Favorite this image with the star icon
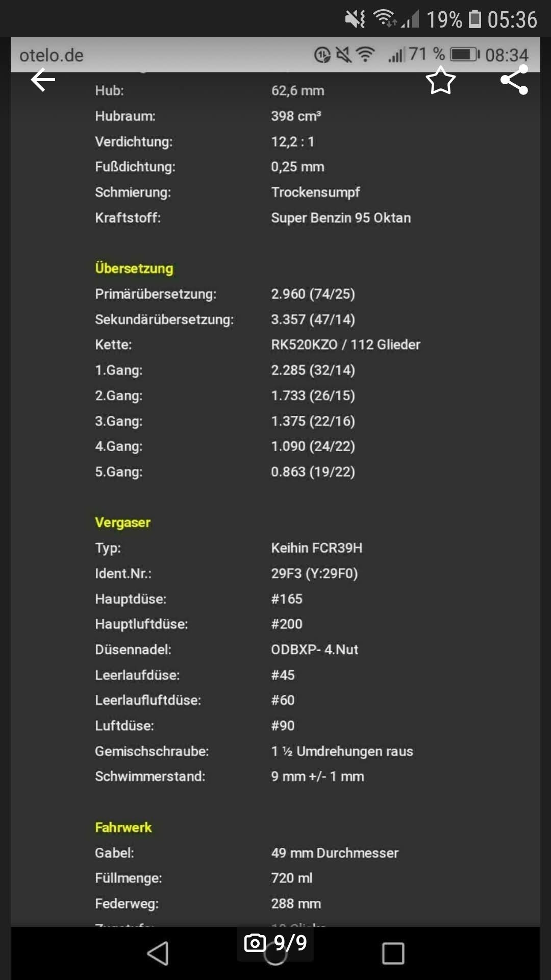This screenshot has width=551, height=980. point(440,81)
